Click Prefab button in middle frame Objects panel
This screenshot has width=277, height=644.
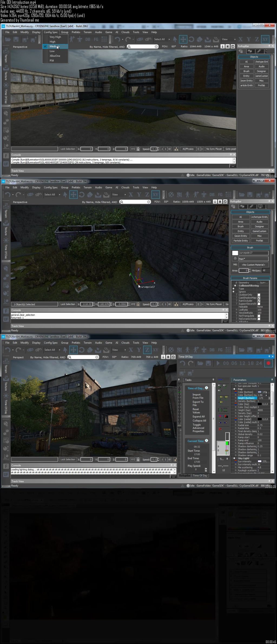(x=259, y=241)
